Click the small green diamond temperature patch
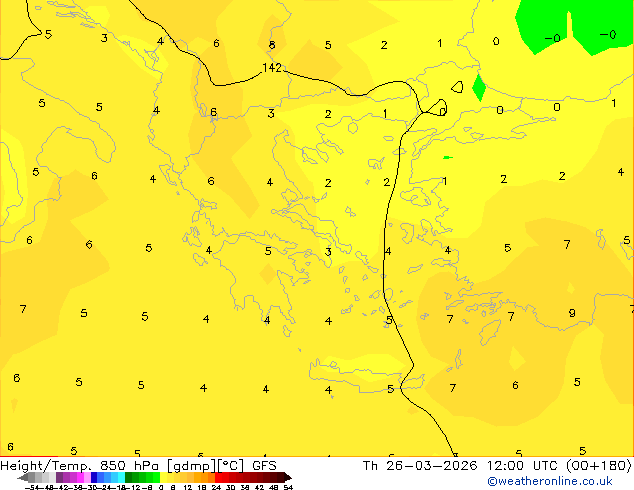 479,87
